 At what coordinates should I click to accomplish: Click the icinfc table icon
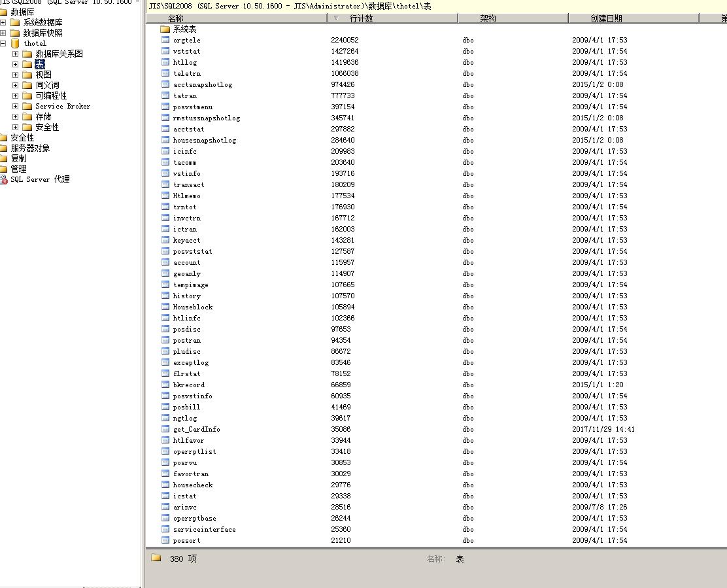pyautogui.click(x=165, y=151)
